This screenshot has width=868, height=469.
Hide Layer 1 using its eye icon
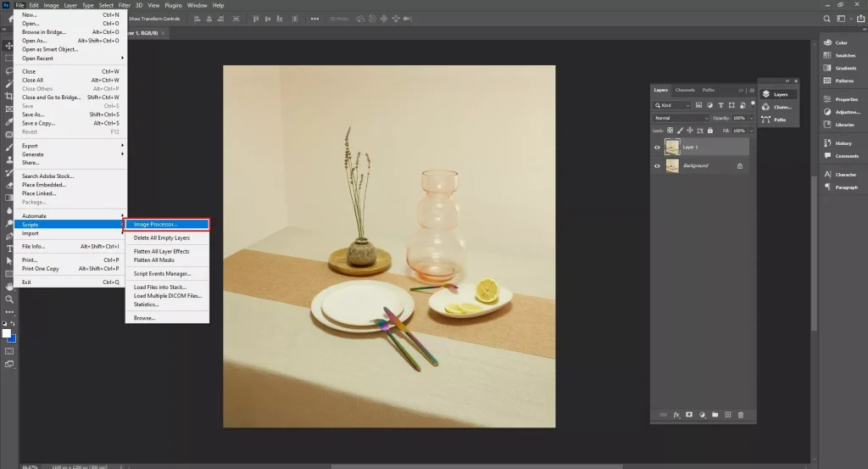[657, 148]
